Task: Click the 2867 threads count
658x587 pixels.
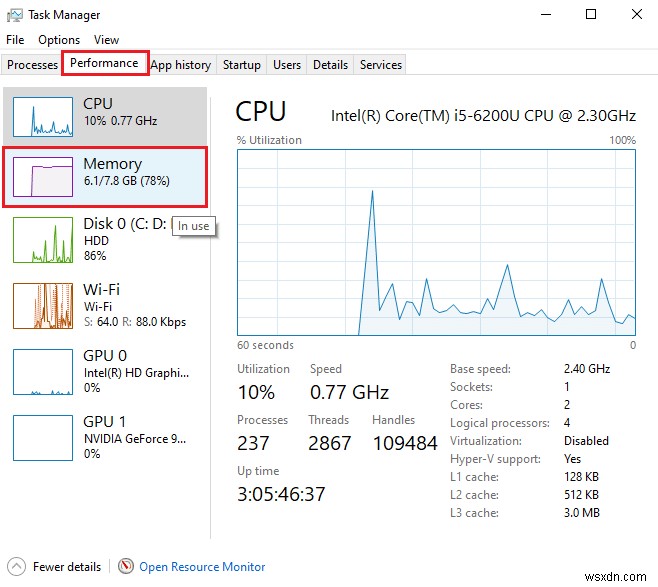Action: (x=330, y=444)
